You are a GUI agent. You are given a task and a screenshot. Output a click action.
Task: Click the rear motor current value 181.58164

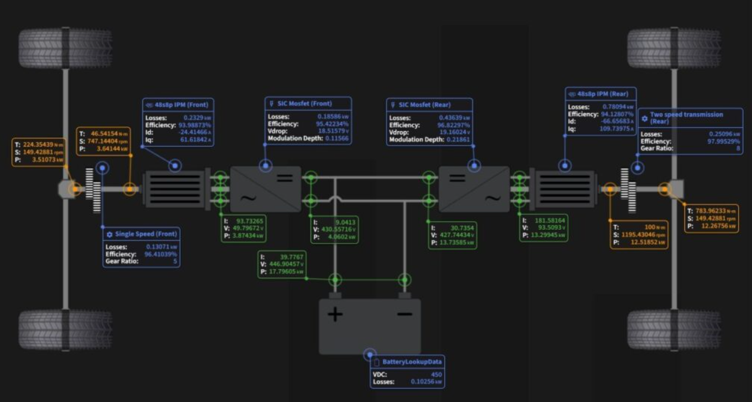click(x=550, y=221)
